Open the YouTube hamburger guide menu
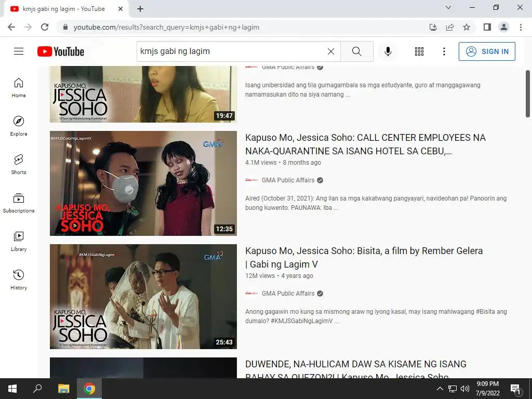The image size is (532, 399). pos(19,51)
